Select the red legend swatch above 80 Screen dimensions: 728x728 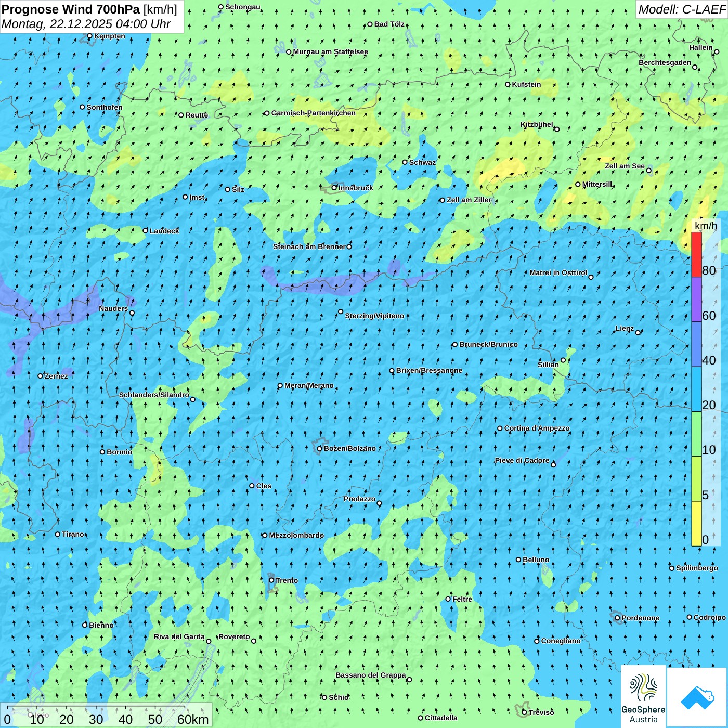click(696, 254)
